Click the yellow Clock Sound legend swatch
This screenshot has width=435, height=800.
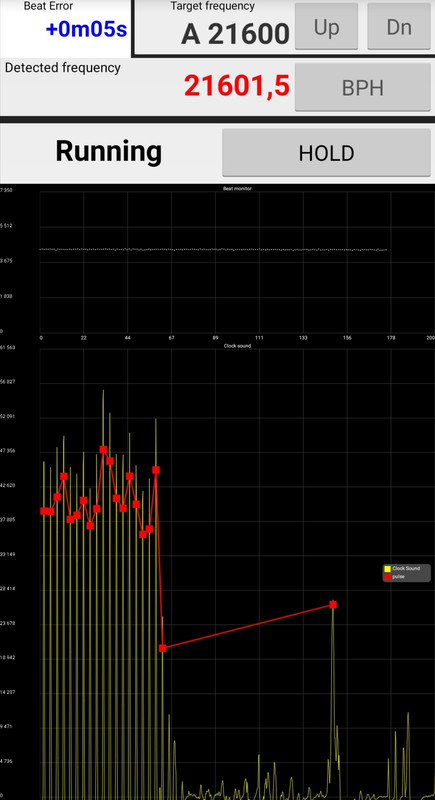[x=388, y=568]
